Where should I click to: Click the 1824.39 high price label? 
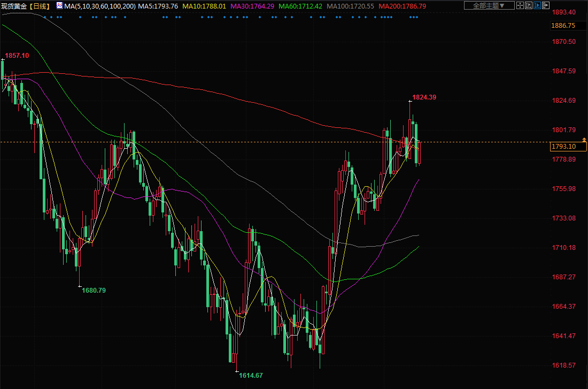424,97
